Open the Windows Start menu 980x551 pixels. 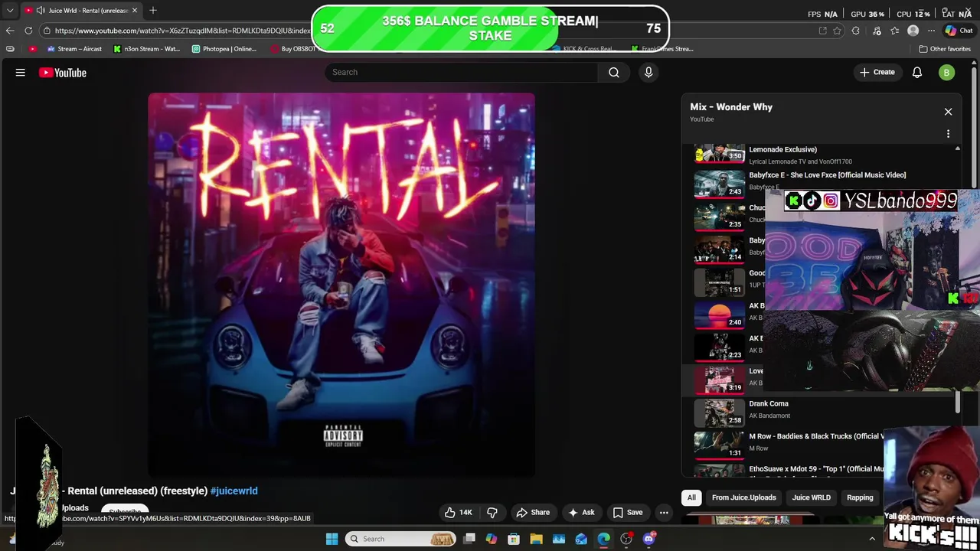coord(332,539)
